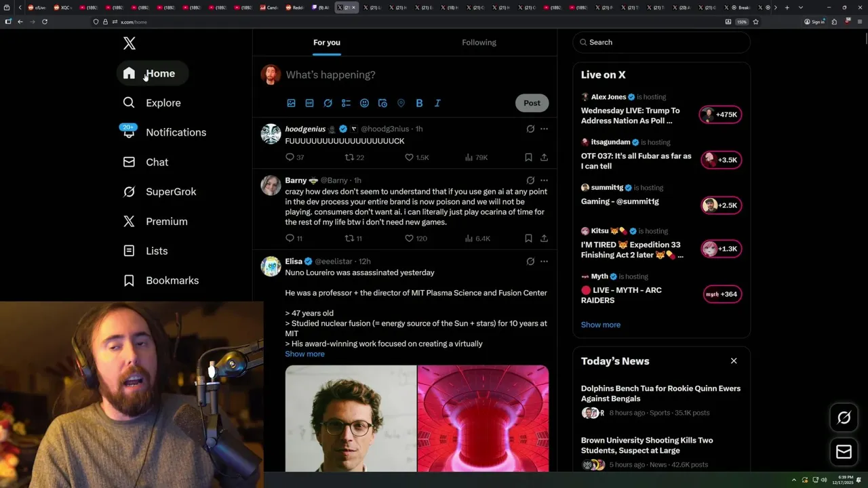Viewport: 868px width, 488px height.
Task: Join Myth ARC RAIDERS live +364
Action: (722, 294)
